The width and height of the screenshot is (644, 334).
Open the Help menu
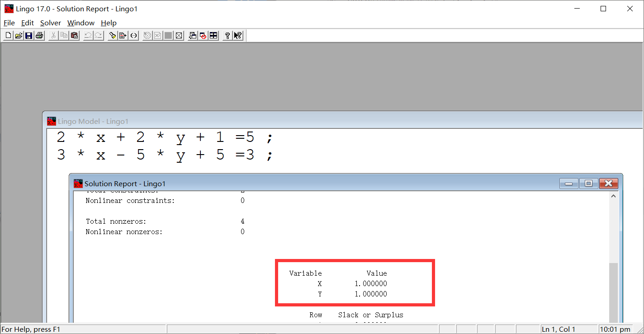coord(109,23)
